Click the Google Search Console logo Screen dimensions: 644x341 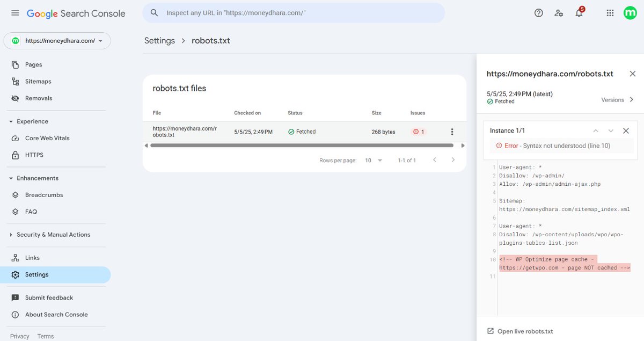click(x=76, y=13)
